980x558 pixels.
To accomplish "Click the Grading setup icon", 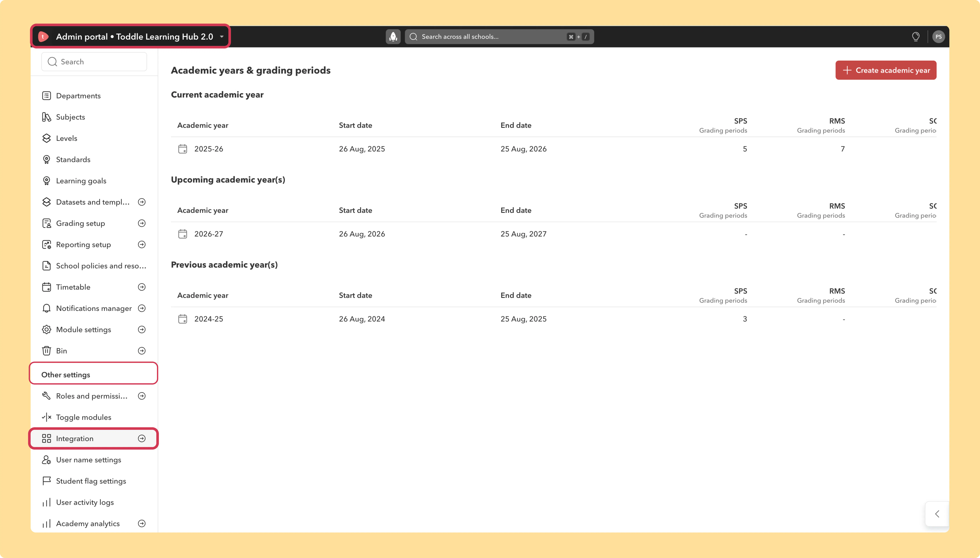I will (46, 223).
